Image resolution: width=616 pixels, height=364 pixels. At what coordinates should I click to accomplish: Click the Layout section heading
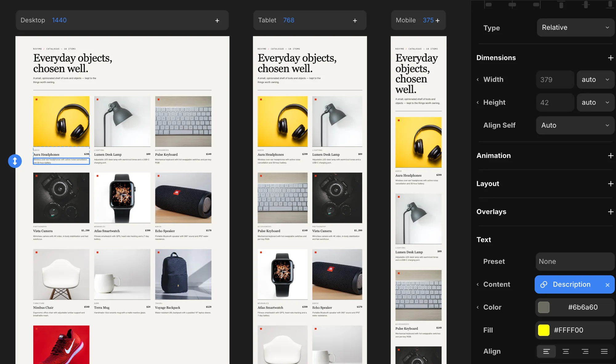coord(488,183)
